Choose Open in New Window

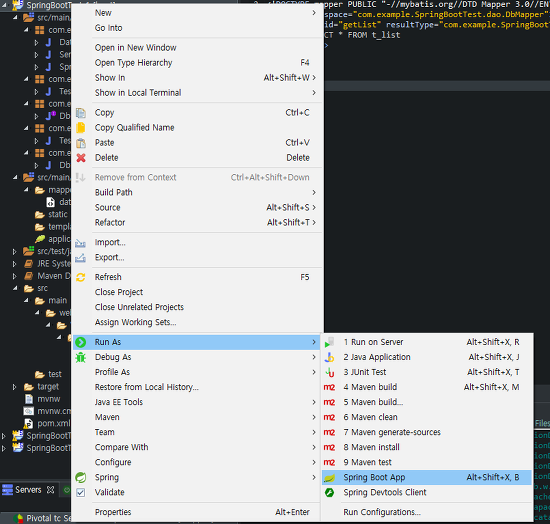(196, 48)
